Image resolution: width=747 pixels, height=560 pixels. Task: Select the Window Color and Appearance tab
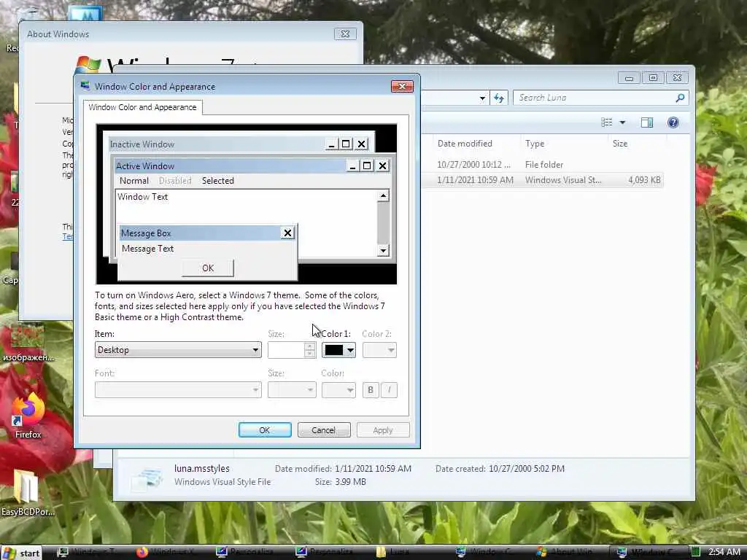(x=142, y=107)
